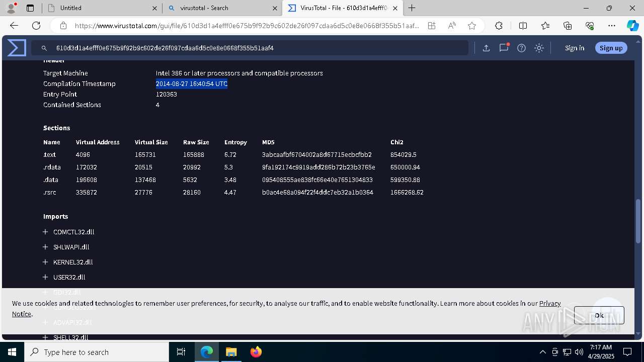Image resolution: width=644 pixels, height=362 pixels.
Task: Open the app available icon in address bar
Action: (432, 26)
